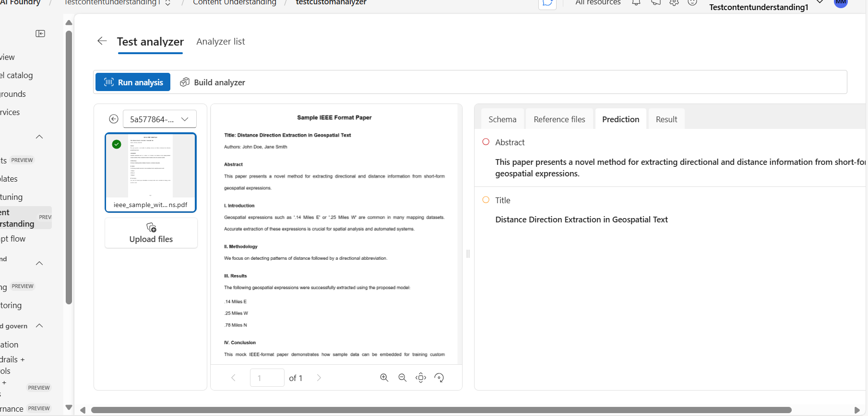
Task: Go back using the arrow beside Test analyzer
Action: point(102,41)
